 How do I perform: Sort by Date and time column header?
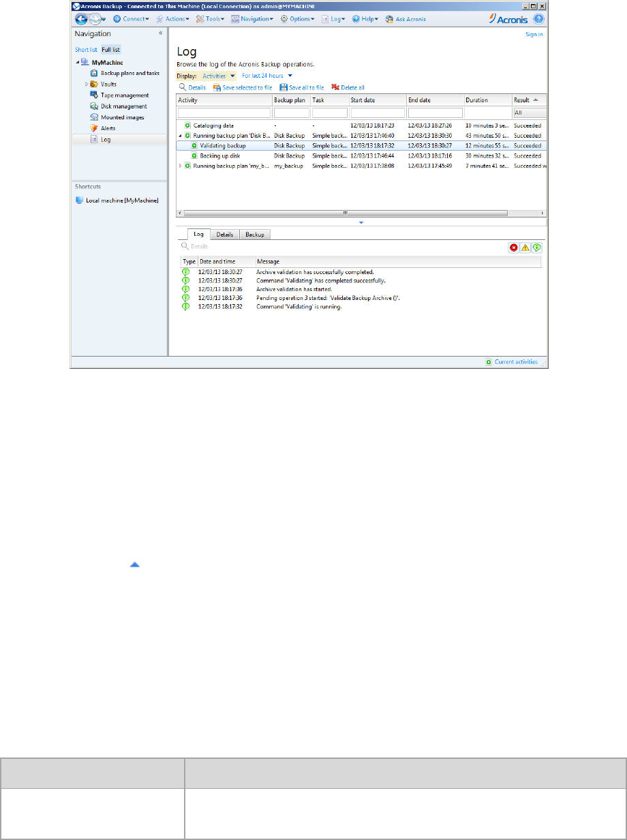[226, 261]
